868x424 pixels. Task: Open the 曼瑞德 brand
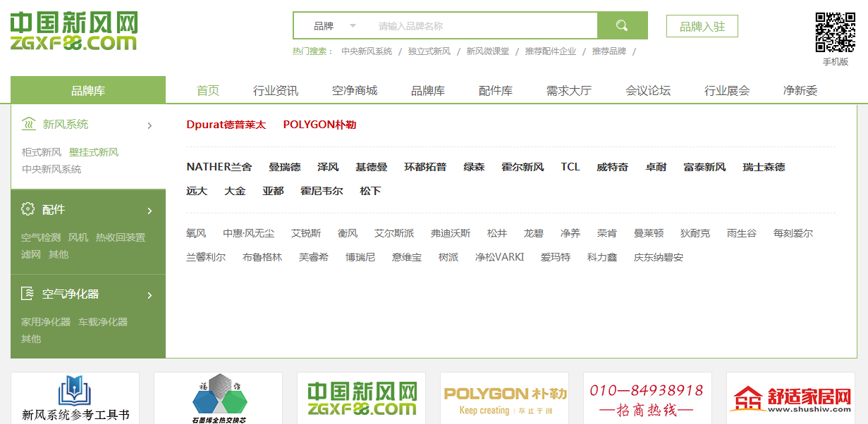point(285,167)
